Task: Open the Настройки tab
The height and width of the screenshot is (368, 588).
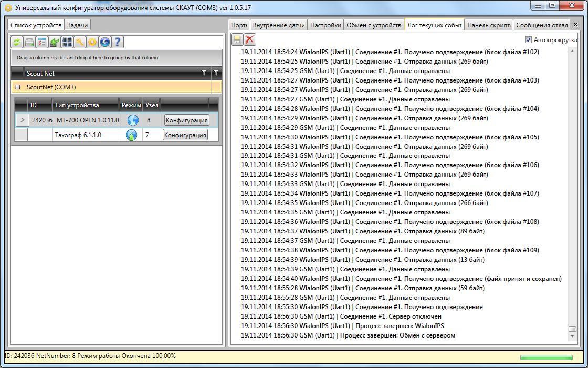Action: (x=325, y=25)
